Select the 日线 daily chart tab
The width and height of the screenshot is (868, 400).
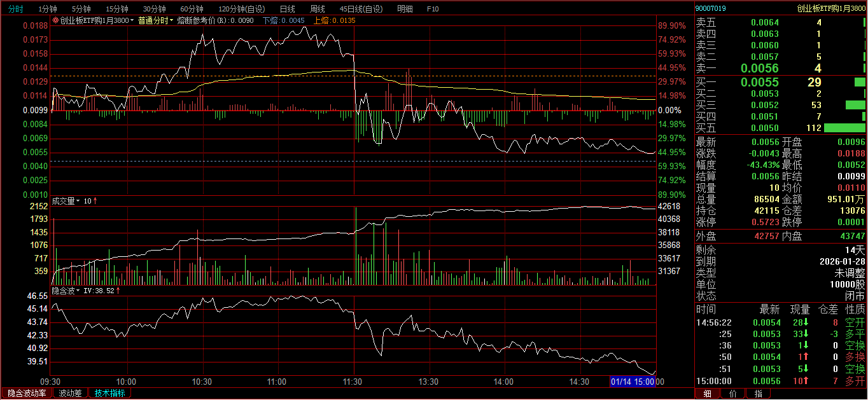(x=287, y=9)
